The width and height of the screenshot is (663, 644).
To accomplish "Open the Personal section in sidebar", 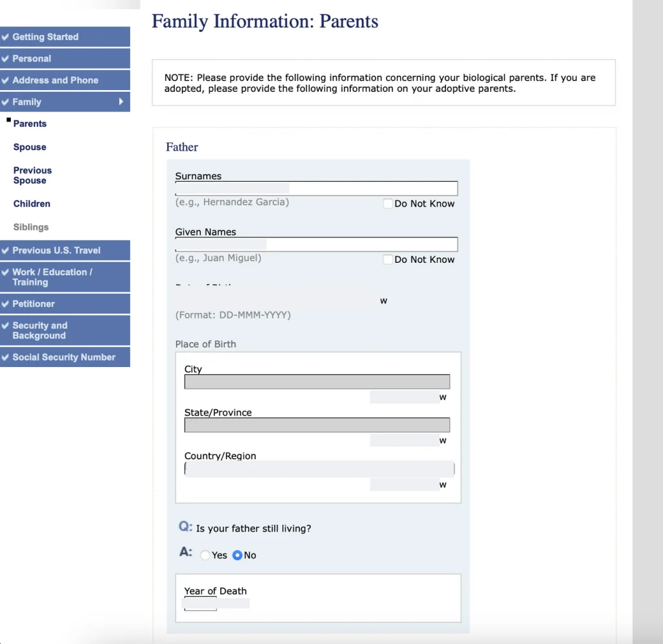I will point(65,59).
